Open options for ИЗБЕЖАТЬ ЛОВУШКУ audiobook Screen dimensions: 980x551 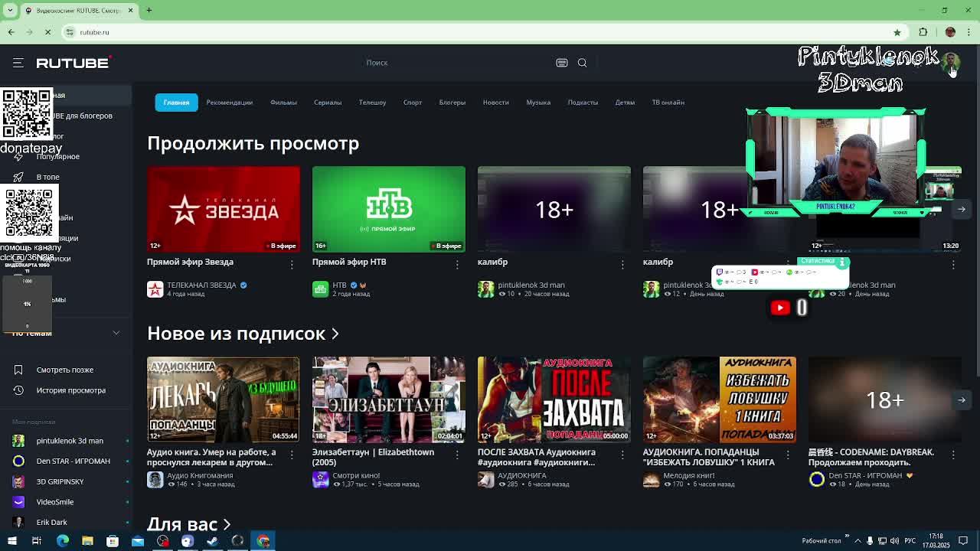788,455
